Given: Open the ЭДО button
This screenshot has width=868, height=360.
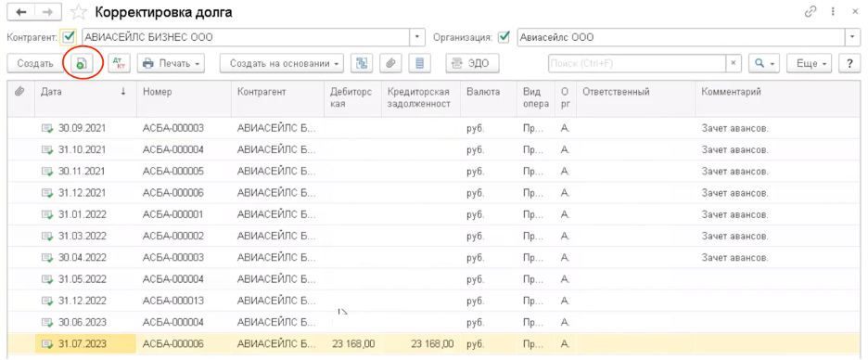Looking at the screenshot, I should 473,64.
